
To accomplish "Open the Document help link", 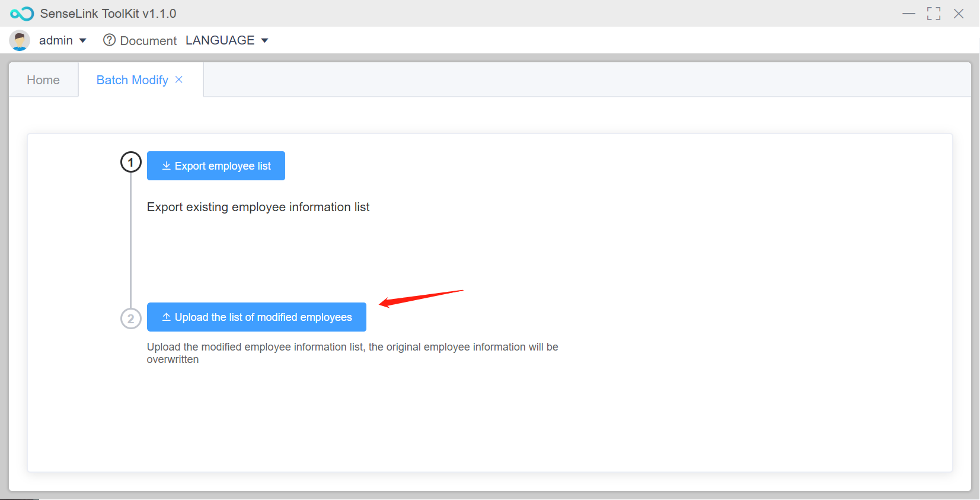I will (x=148, y=40).
